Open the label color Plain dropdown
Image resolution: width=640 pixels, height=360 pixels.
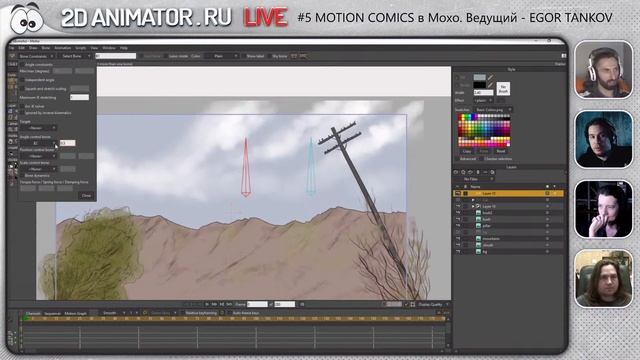[x=221, y=56]
